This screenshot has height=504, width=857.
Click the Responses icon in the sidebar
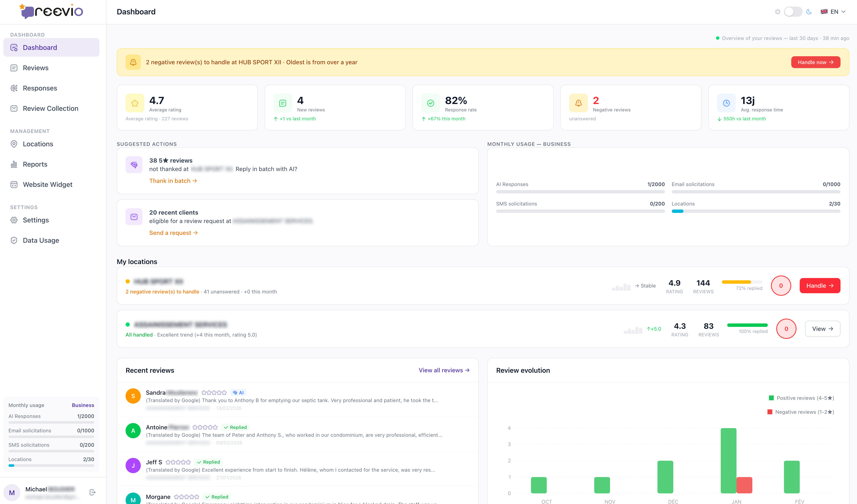click(x=14, y=88)
